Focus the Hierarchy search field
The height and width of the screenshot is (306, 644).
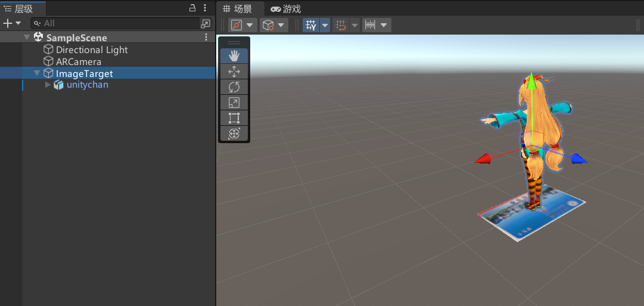coord(115,23)
